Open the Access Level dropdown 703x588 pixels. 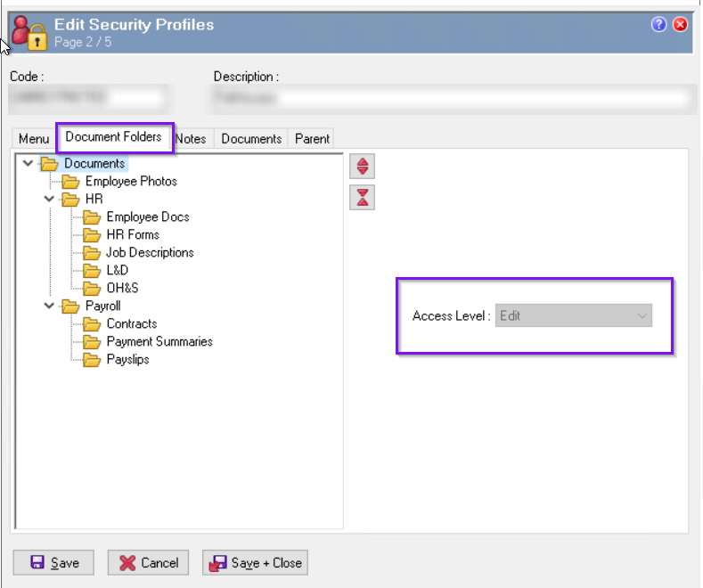[573, 316]
